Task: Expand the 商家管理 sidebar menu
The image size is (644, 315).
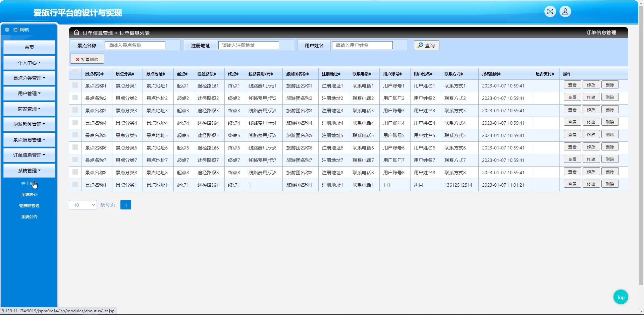Action: [29, 109]
